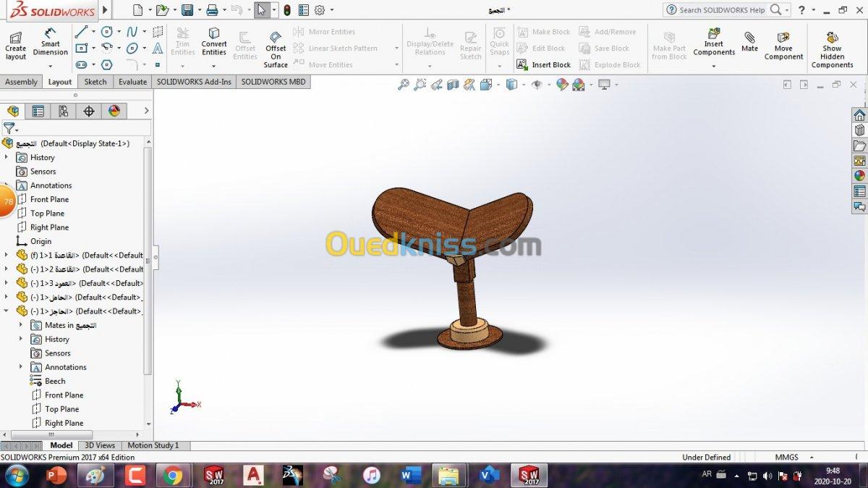Open the Motion Study 1 tab
Image resolution: width=868 pixels, height=488 pixels.
click(x=153, y=445)
